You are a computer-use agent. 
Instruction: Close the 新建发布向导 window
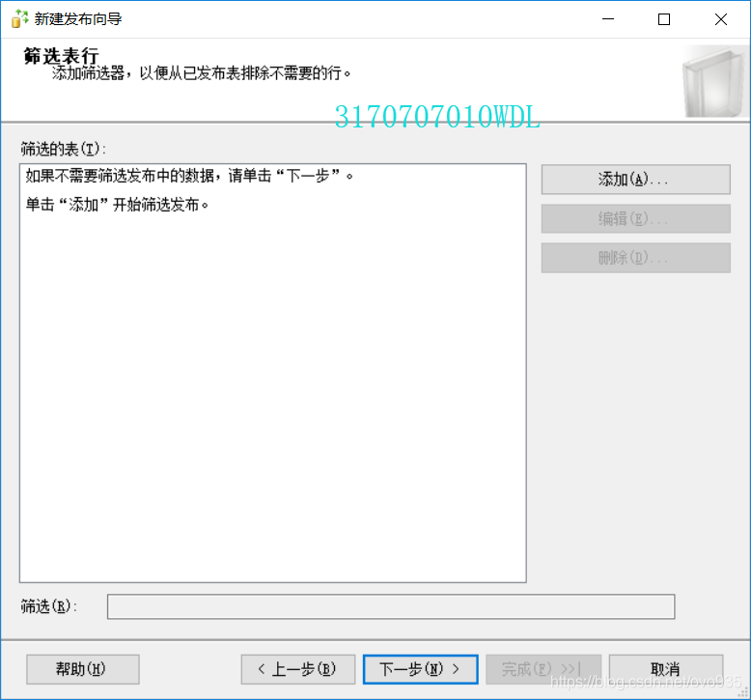[x=721, y=19]
